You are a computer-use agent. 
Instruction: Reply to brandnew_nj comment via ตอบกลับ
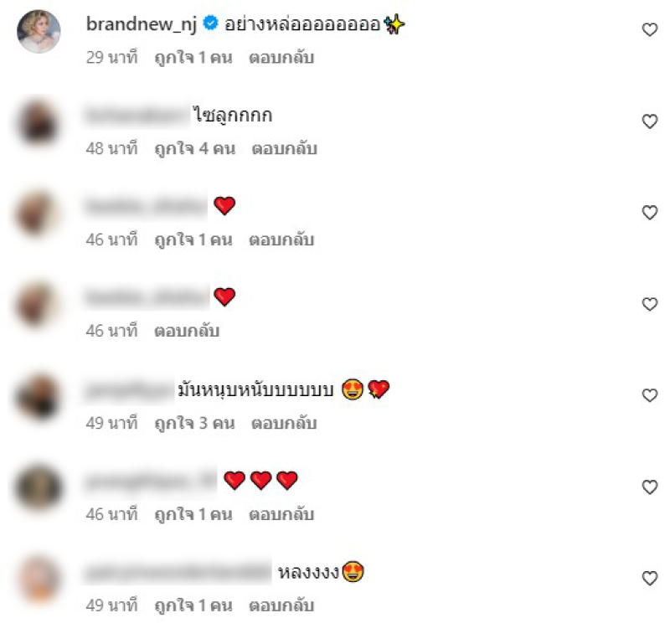pyautogui.click(x=281, y=57)
